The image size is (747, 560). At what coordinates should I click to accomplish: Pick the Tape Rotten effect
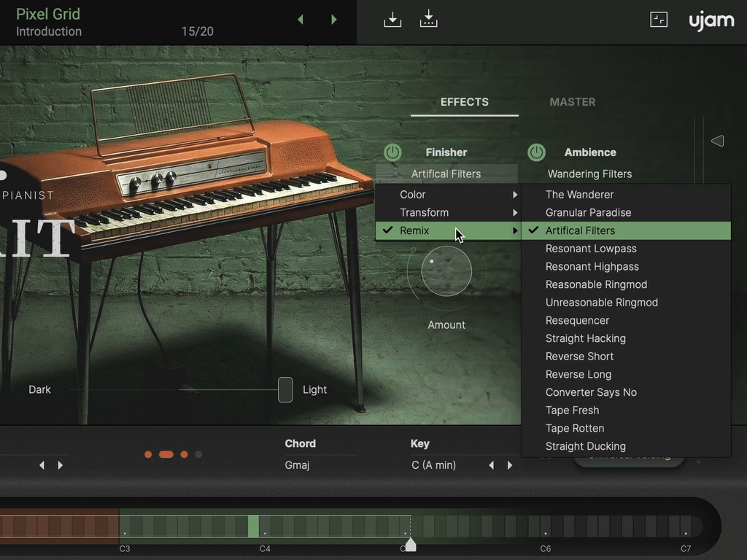[x=626, y=428]
